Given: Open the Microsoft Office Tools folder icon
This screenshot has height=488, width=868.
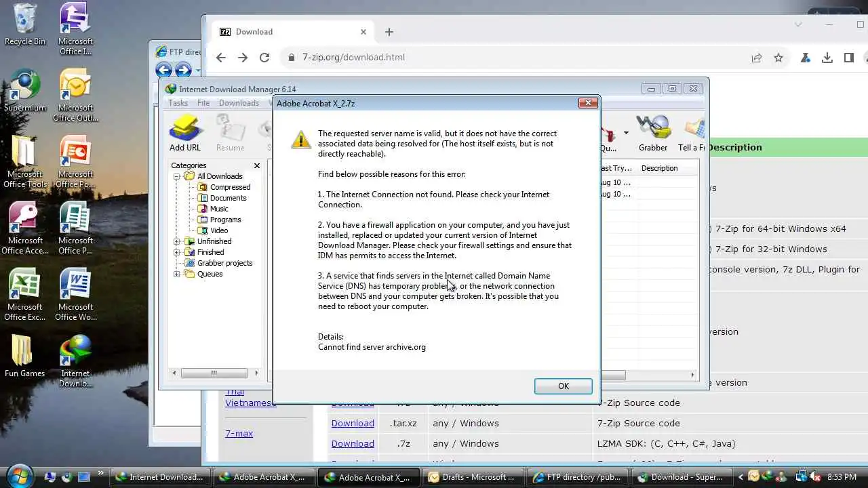Looking at the screenshot, I should tap(25, 162).
